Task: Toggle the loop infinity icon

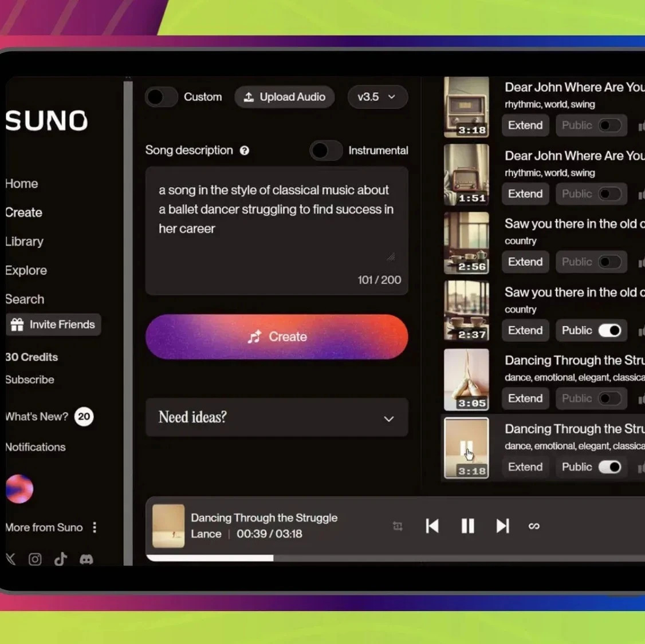Action: coord(534,526)
